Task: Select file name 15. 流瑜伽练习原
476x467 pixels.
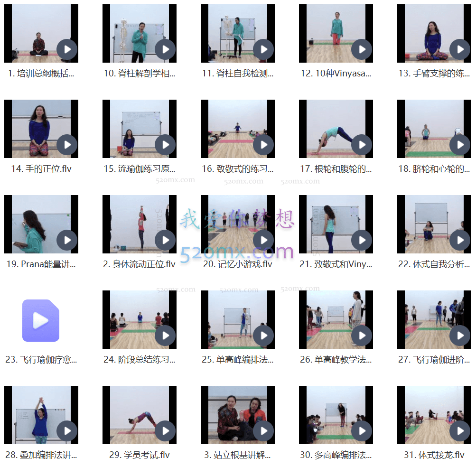Action: pos(139,169)
